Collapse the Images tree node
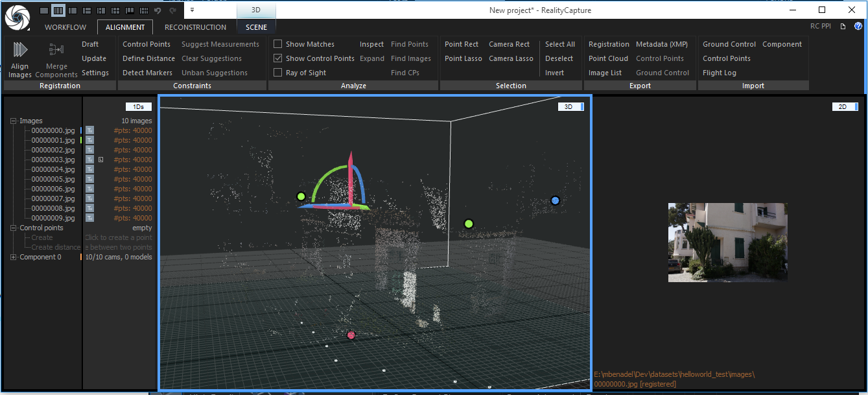The height and width of the screenshot is (395, 868). pyautogui.click(x=14, y=121)
